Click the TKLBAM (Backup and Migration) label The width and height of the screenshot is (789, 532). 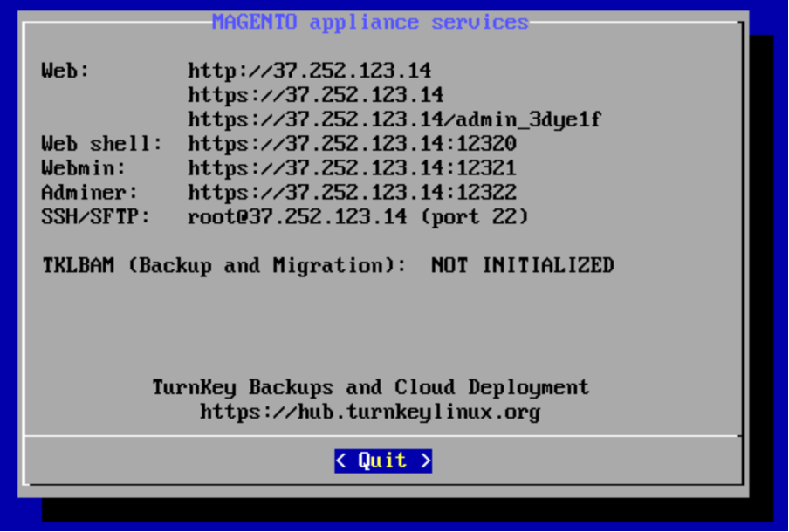224,265
